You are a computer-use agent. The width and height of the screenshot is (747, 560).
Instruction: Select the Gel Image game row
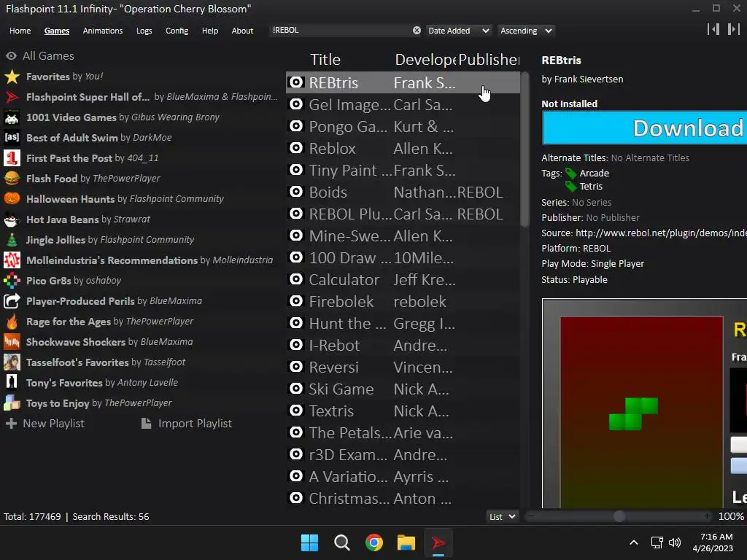point(403,105)
